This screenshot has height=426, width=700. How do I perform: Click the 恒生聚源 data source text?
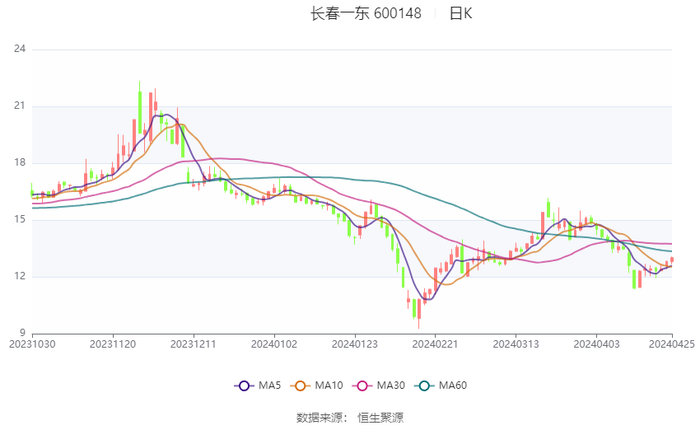point(380,416)
